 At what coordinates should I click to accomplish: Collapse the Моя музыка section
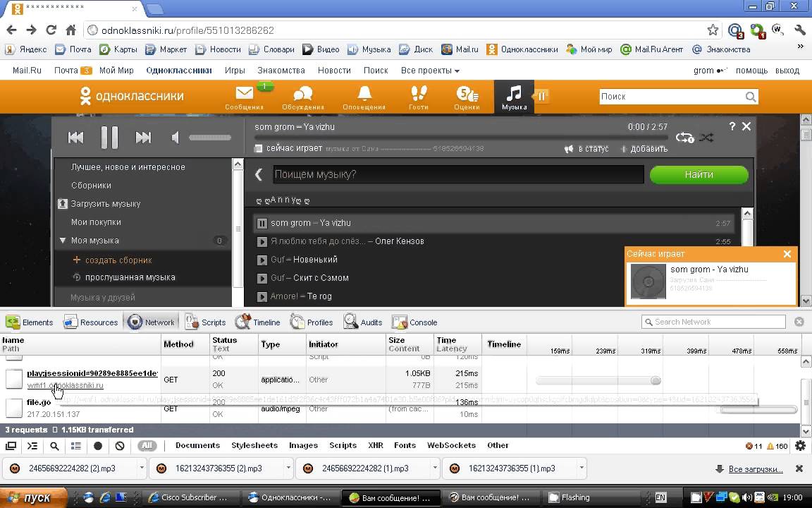tap(63, 241)
